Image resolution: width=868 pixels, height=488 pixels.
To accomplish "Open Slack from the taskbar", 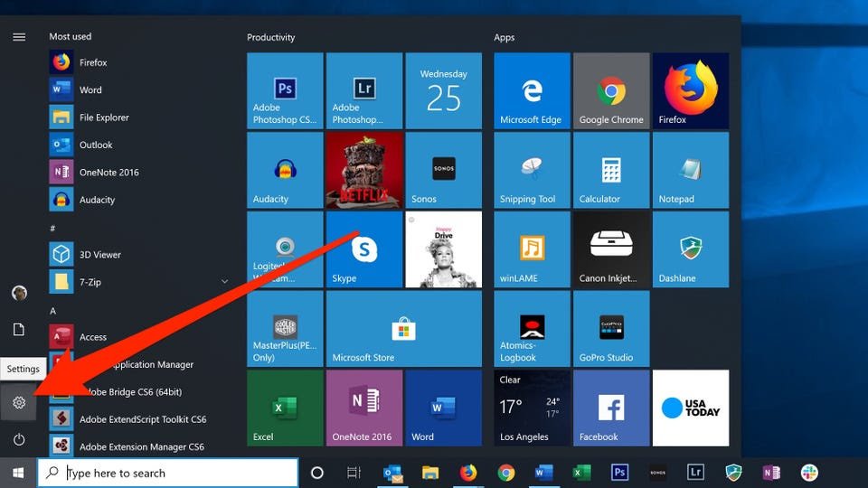I will (x=808, y=473).
